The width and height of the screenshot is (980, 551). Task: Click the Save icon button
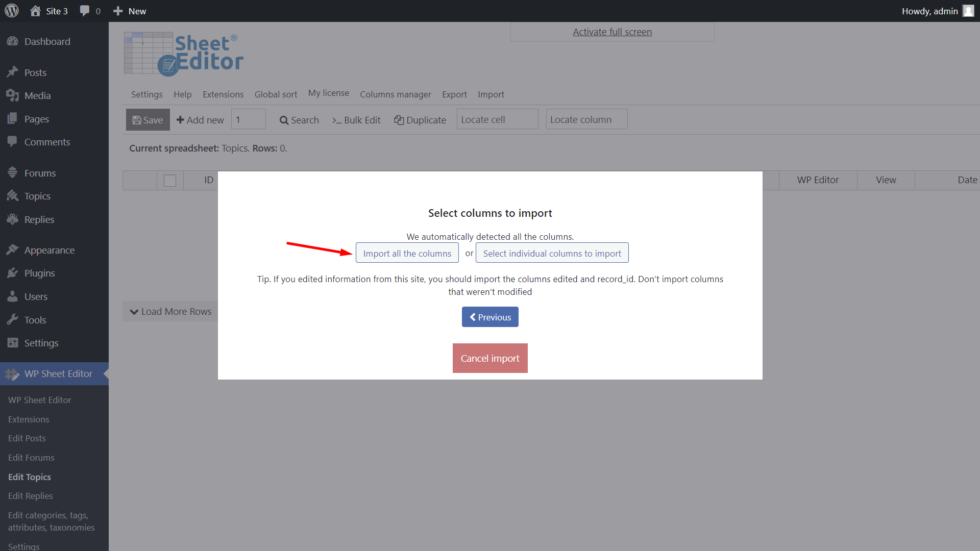pos(148,119)
